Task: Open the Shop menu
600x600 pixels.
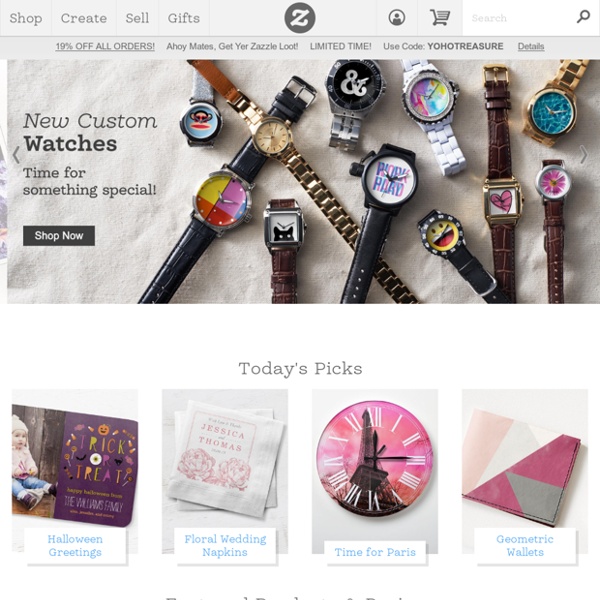Action: (x=26, y=18)
